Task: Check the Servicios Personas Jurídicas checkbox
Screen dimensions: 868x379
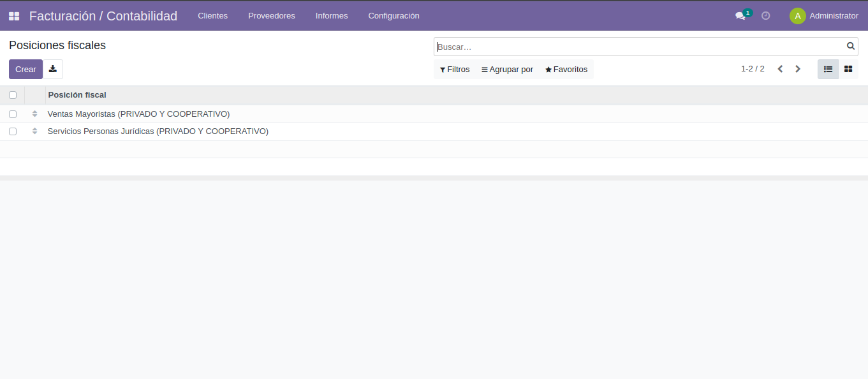Action: pyautogui.click(x=13, y=131)
